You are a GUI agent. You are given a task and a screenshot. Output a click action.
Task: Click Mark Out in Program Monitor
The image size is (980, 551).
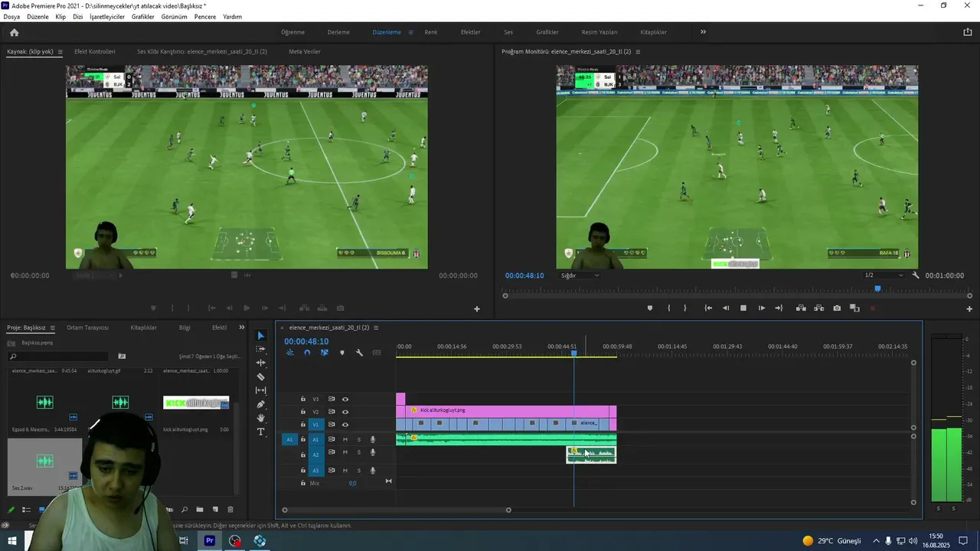tap(684, 308)
